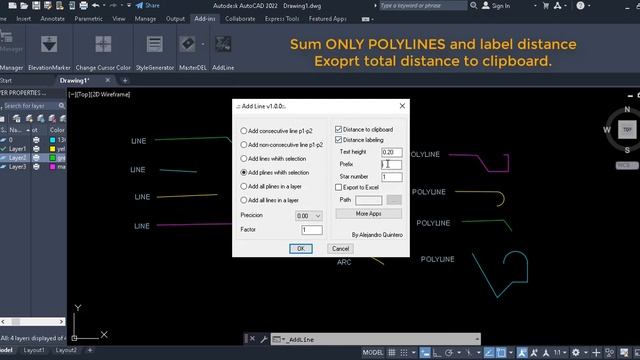Toggle Object Snap Tracking icon in status bar

tap(489, 352)
